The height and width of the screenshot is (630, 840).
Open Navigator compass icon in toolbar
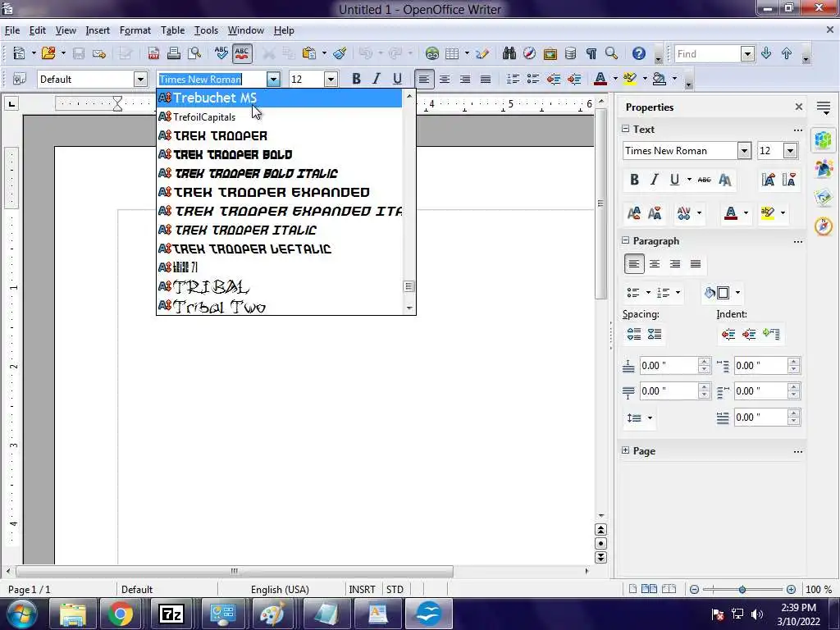(529, 53)
